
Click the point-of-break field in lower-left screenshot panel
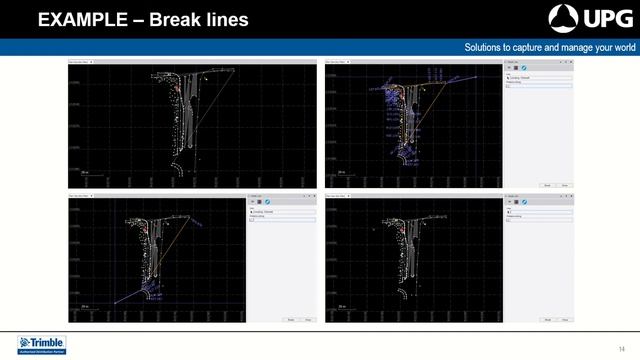point(282,220)
